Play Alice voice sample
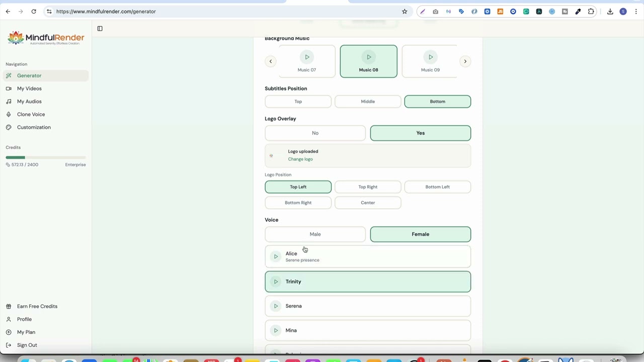Screen dimensions: 644x362 [x=276, y=256]
